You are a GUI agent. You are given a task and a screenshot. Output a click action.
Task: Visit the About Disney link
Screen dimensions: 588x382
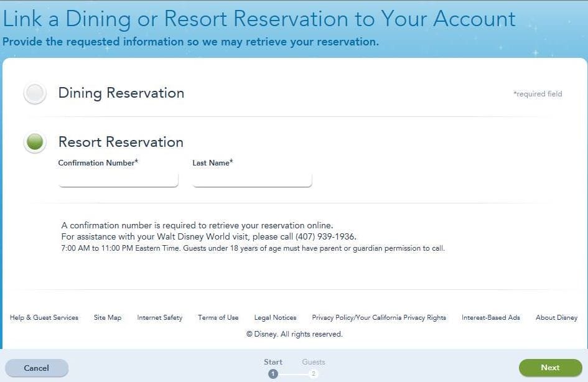click(556, 317)
